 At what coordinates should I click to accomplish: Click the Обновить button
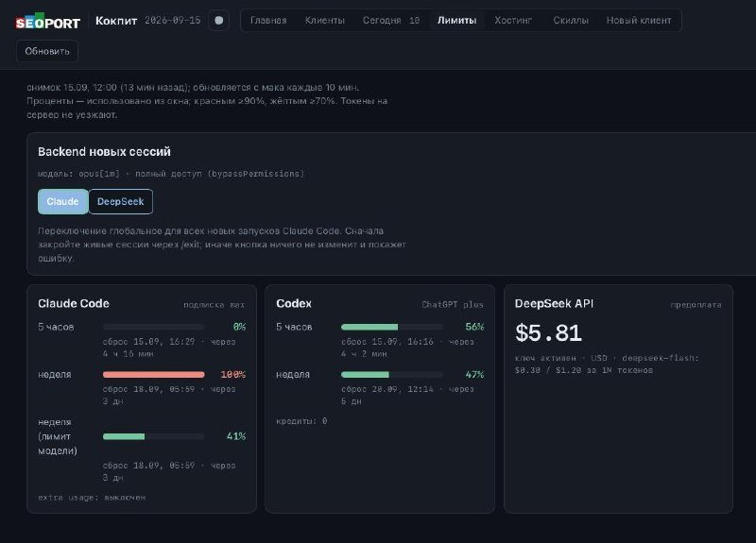[x=47, y=51]
